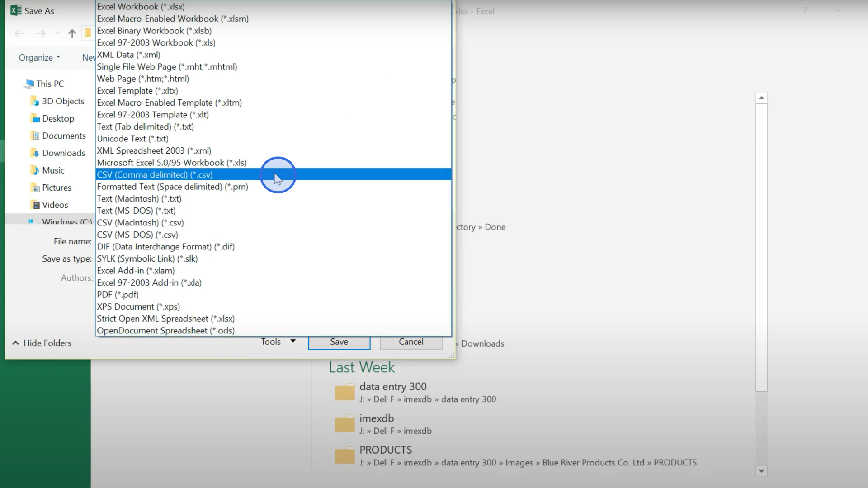Pick Excel 97-2003 Add-in (*.xla)

pyautogui.click(x=274, y=282)
